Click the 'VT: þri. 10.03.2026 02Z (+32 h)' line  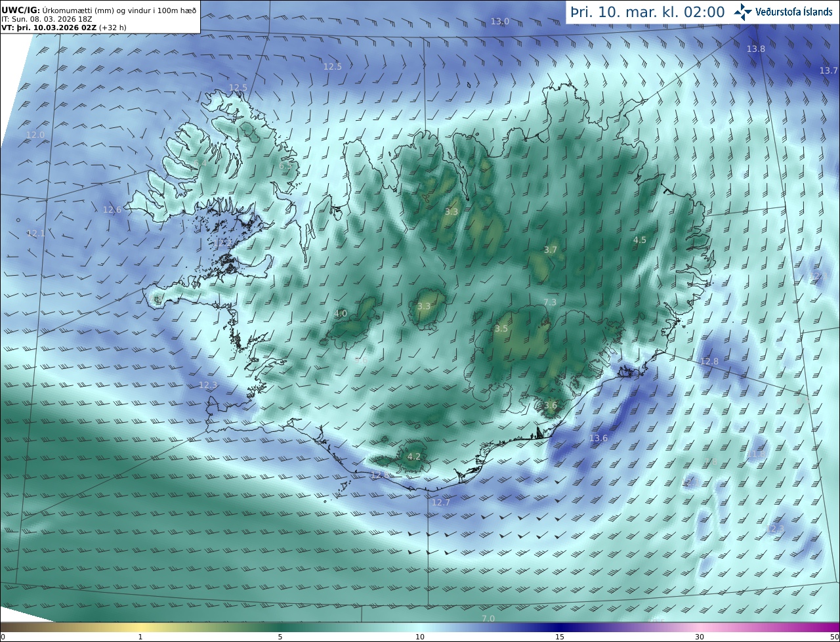[x=64, y=28]
